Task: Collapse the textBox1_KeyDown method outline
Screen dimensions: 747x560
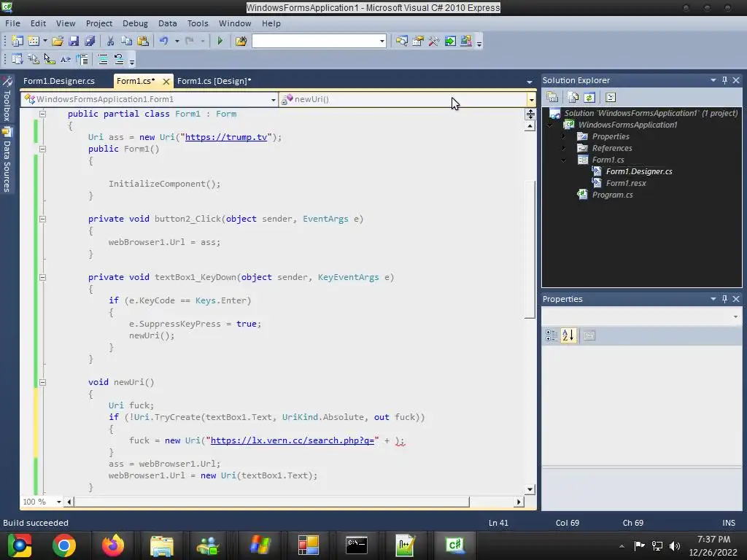Action: point(42,277)
